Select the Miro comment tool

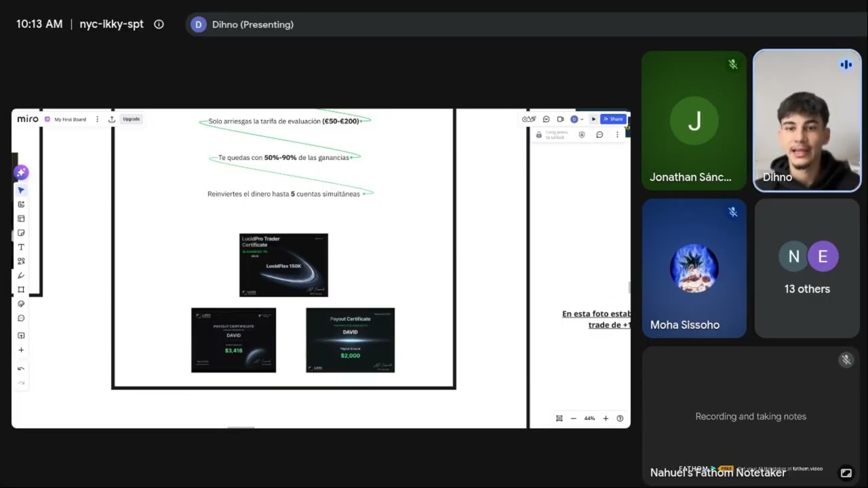21,319
